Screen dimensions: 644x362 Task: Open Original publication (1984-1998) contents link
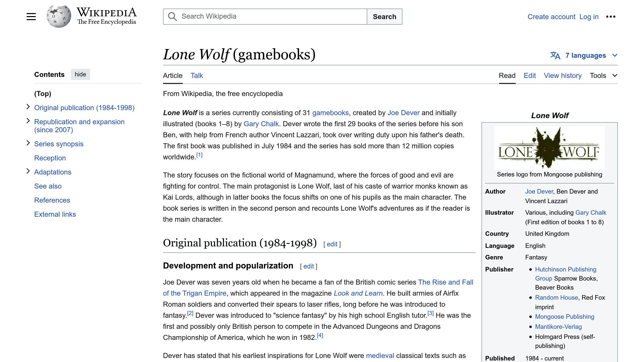(x=84, y=108)
